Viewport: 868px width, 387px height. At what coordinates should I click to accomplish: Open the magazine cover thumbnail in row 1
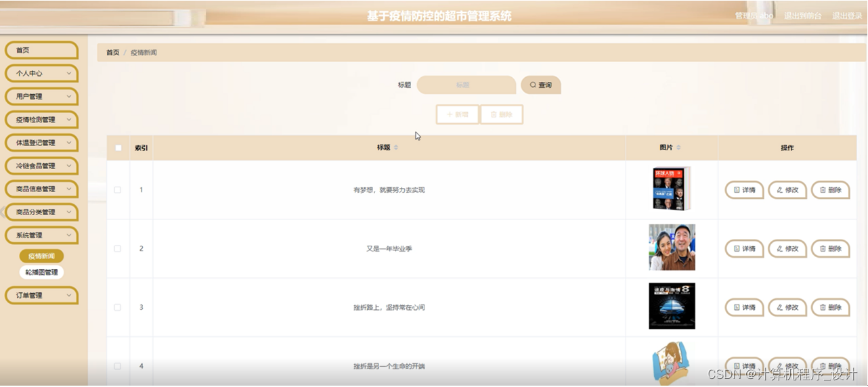[x=672, y=188]
